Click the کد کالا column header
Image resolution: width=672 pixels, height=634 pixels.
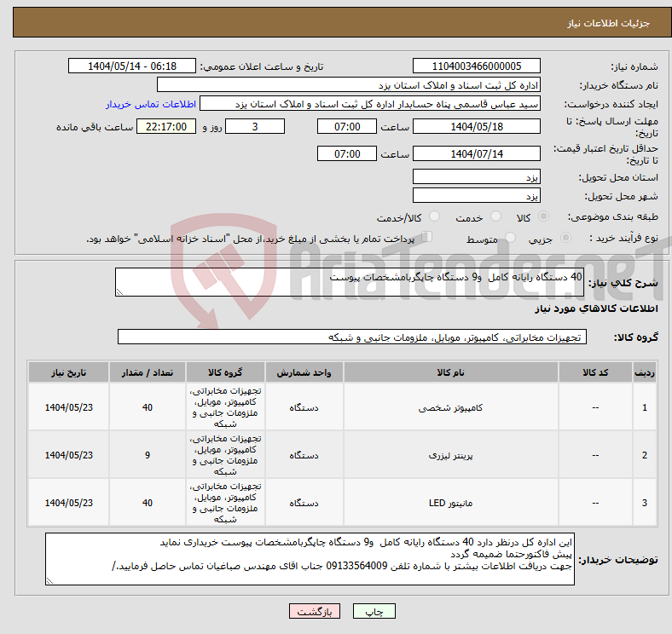pyautogui.click(x=595, y=372)
